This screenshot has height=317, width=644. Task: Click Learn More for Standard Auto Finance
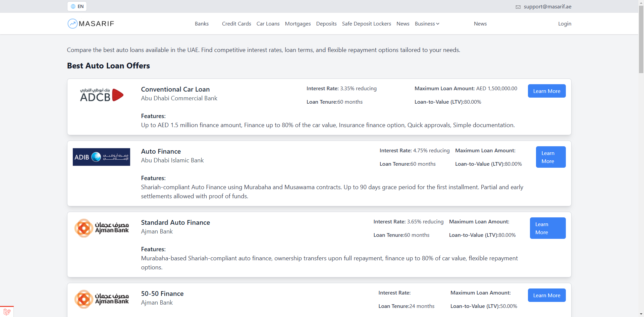tap(547, 228)
